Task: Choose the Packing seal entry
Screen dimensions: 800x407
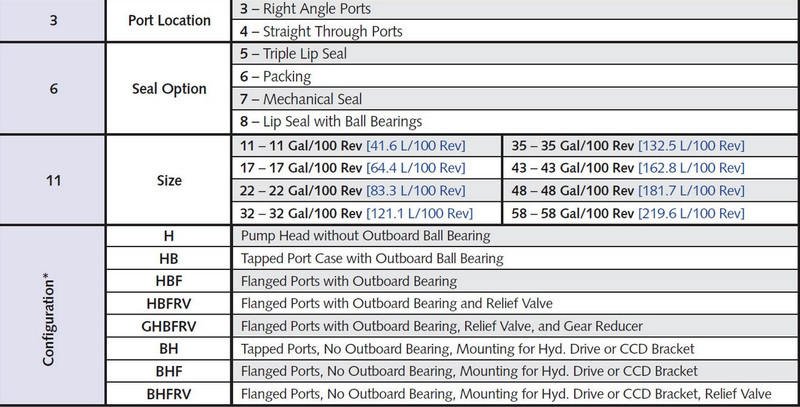Action: tap(274, 77)
